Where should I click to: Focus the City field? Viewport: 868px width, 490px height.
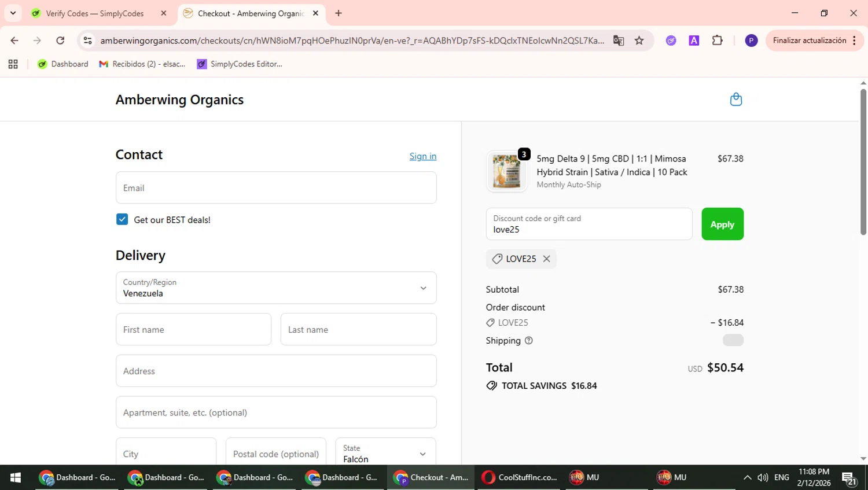[x=166, y=453]
